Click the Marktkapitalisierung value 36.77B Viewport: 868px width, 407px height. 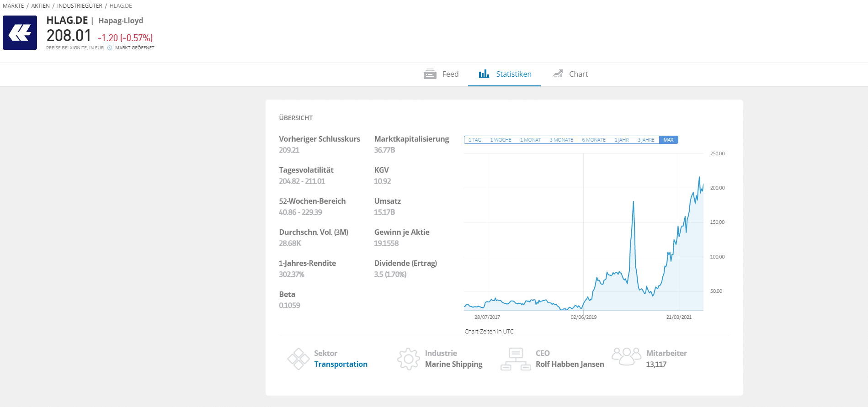pyautogui.click(x=384, y=150)
